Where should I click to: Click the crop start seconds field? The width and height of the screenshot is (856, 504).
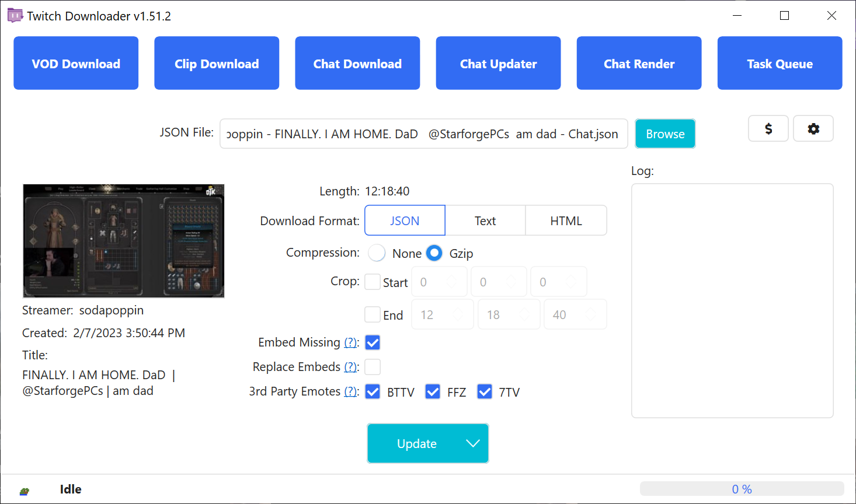point(559,282)
